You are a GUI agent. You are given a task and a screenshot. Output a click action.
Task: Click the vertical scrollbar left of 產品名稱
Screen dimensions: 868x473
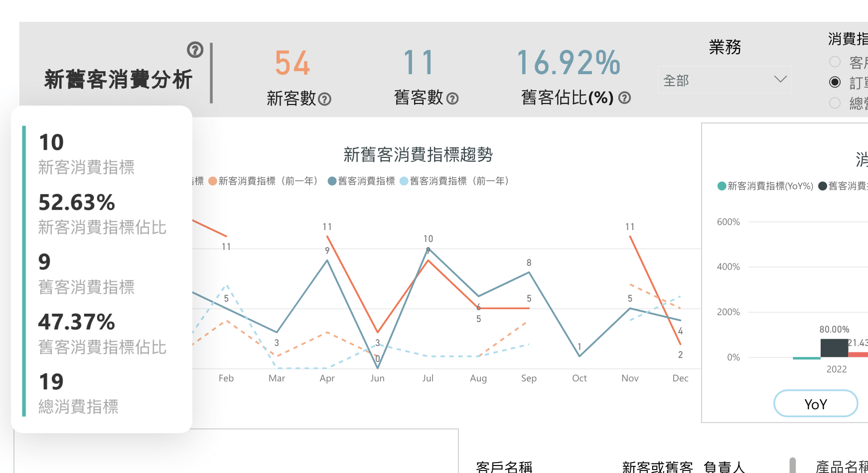point(792,466)
